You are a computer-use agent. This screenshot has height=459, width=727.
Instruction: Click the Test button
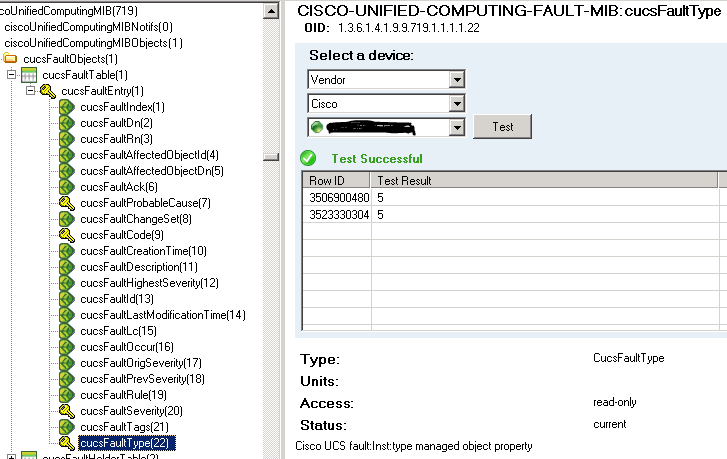(502, 127)
